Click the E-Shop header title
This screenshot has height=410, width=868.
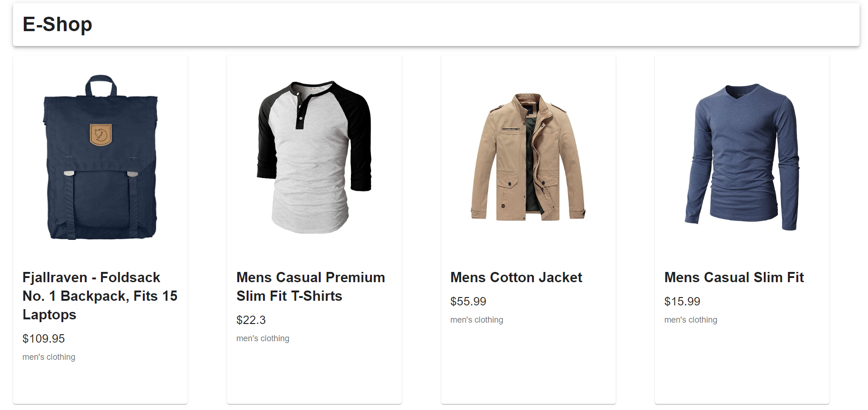pos(57,24)
